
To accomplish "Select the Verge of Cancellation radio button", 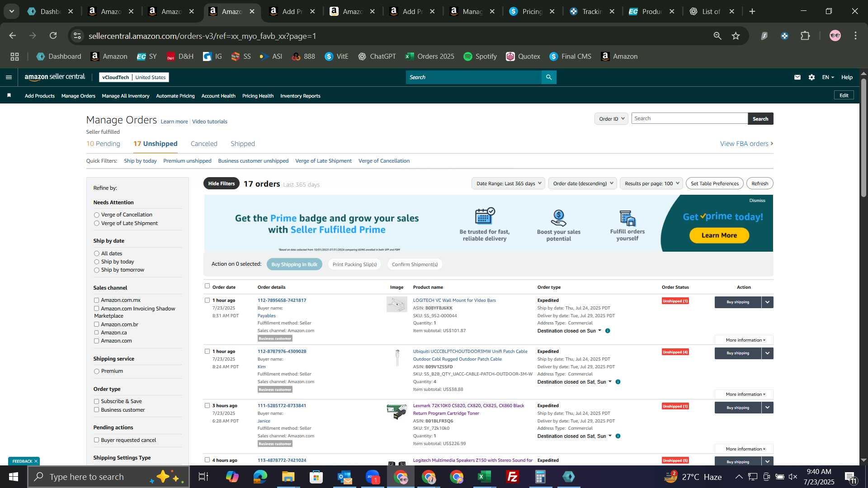I will [96, 215].
